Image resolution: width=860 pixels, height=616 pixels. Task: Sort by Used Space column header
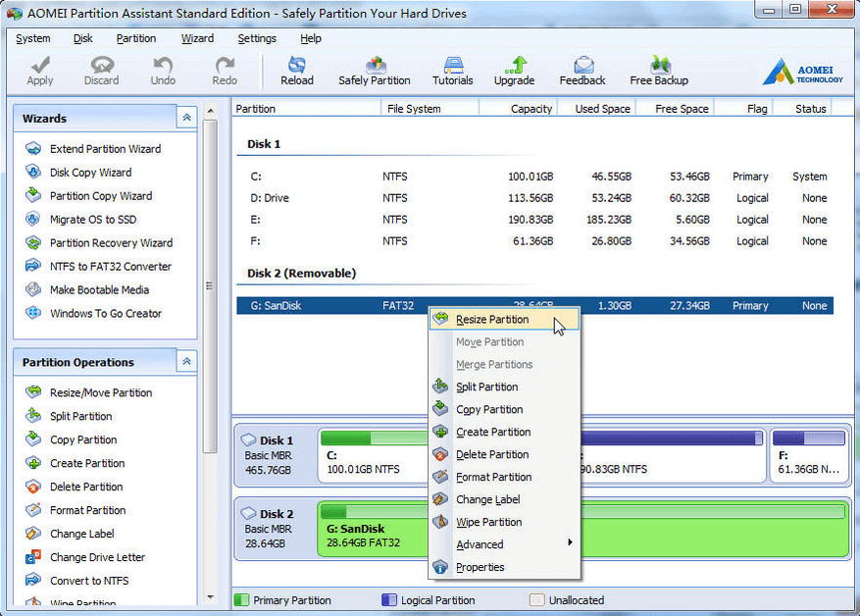click(x=597, y=109)
